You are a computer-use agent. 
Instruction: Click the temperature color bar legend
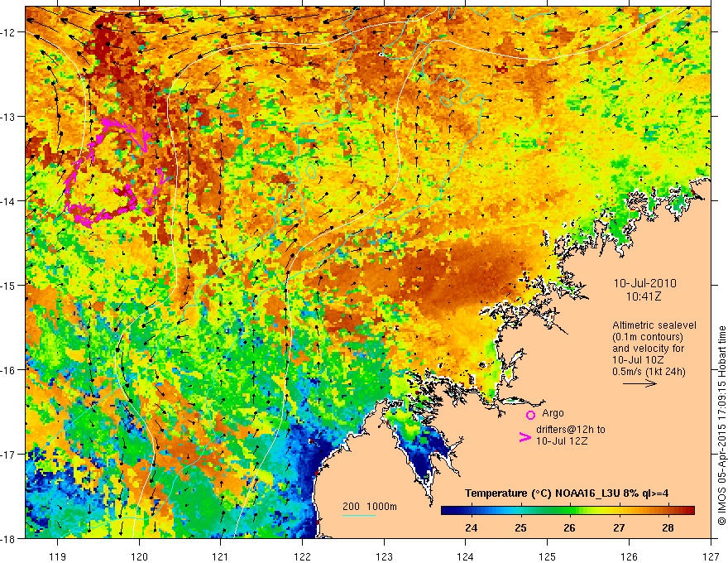pos(568,511)
